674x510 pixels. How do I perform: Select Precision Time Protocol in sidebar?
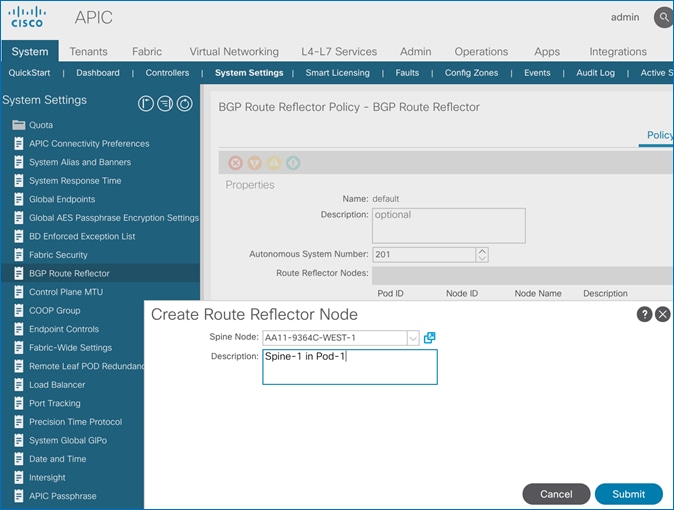(75, 422)
